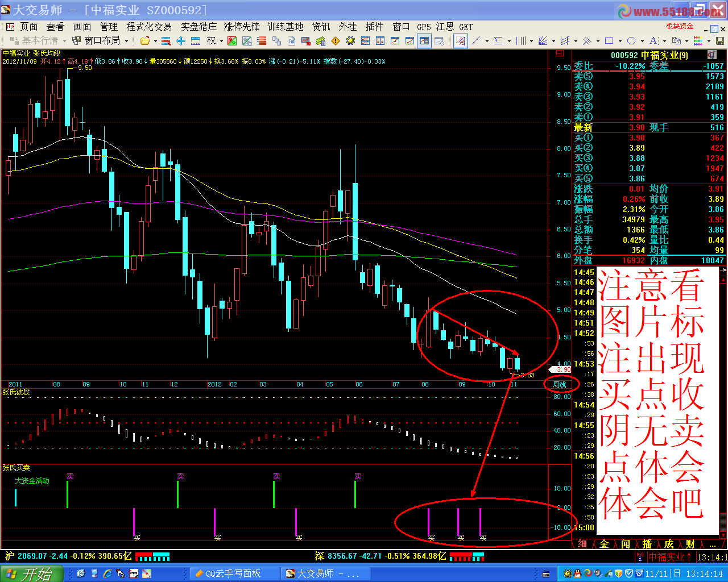The height and width of the screenshot is (582, 728).
Task: Switch to QQ云手写面板 taskbar window
Action: 234,574
